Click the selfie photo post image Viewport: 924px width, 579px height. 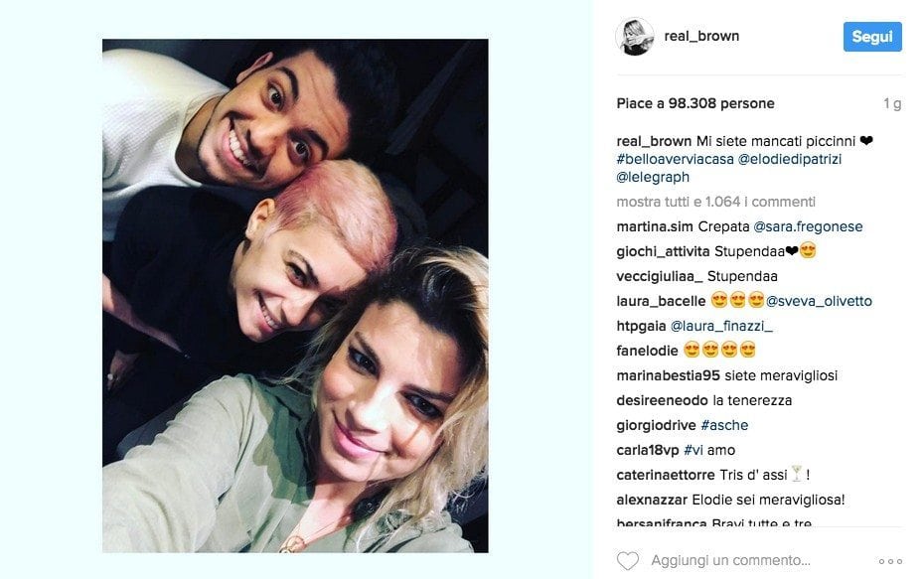tap(295, 296)
